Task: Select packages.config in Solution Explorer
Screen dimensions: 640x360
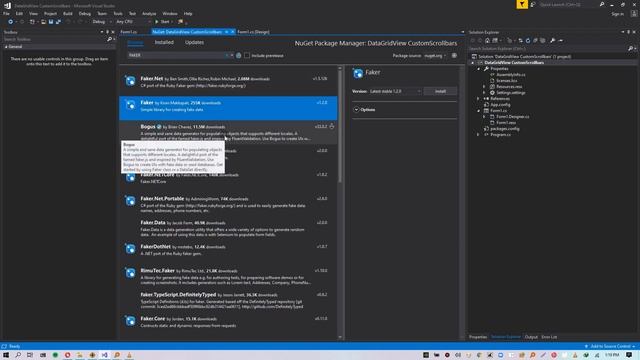Action: click(505, 129)
